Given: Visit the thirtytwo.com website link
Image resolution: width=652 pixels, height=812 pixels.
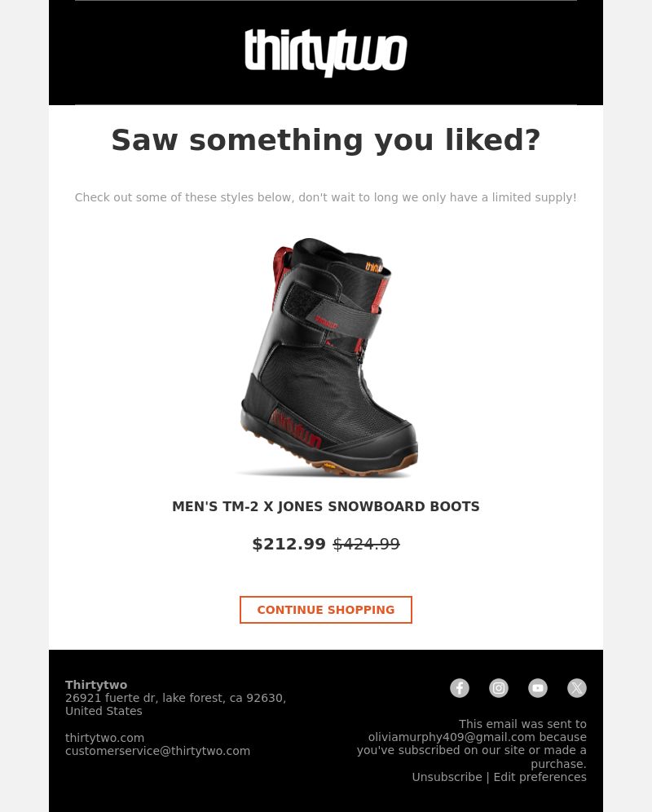Looking at the screenshot, I should [x=104, y=738].
